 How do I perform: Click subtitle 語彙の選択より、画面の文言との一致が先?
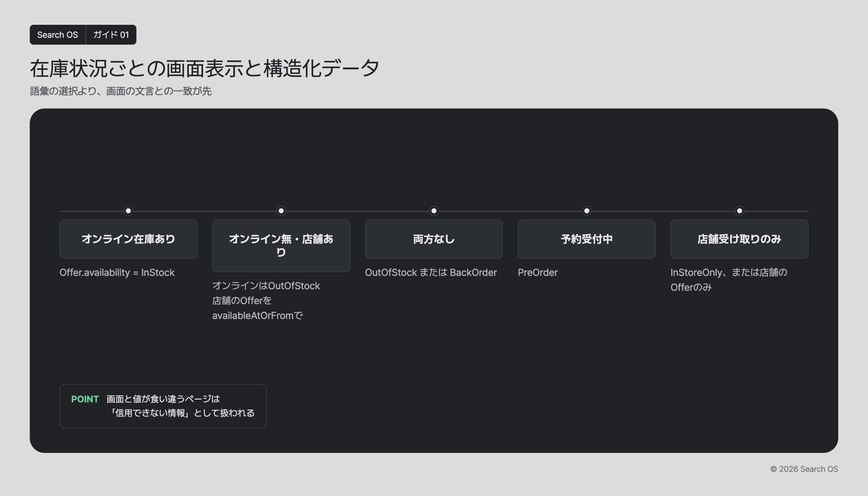(x=121, y=91)
